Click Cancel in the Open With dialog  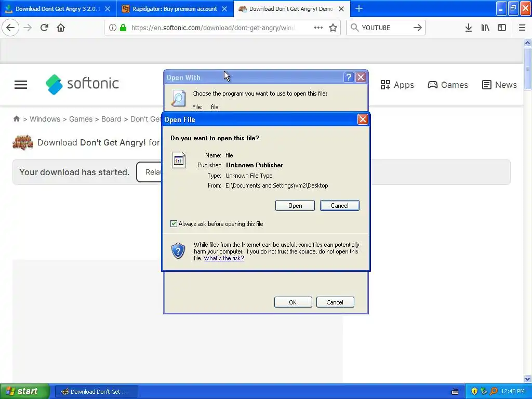(335, 302)
